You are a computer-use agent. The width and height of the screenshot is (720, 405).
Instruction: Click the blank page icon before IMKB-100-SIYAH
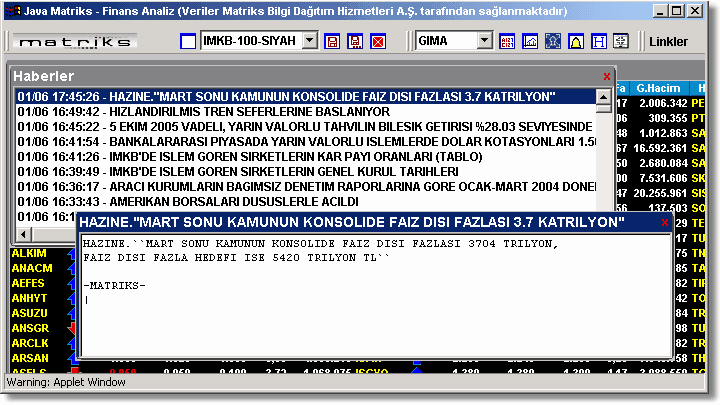pyautogui.click(x=188, y=41)
